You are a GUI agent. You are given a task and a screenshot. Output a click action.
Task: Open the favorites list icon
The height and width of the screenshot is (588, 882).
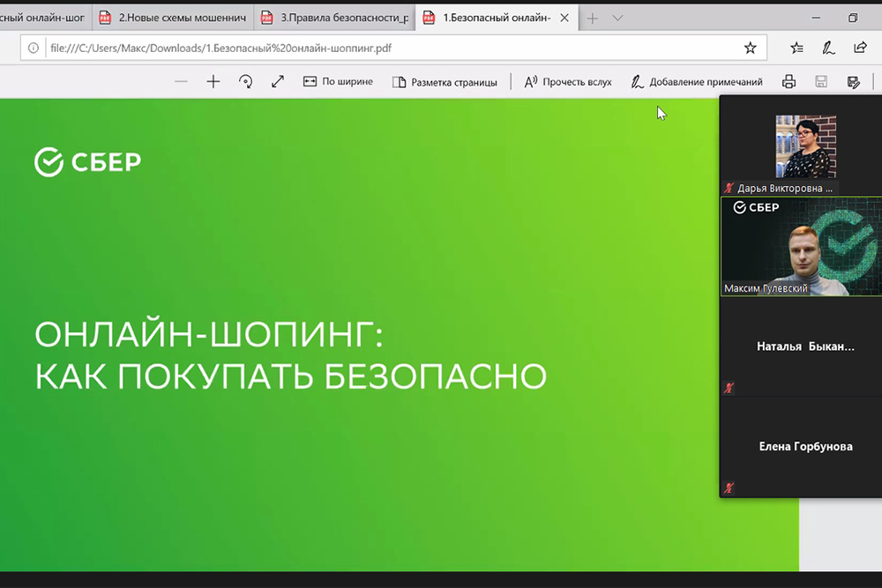(x=796, y=48)
